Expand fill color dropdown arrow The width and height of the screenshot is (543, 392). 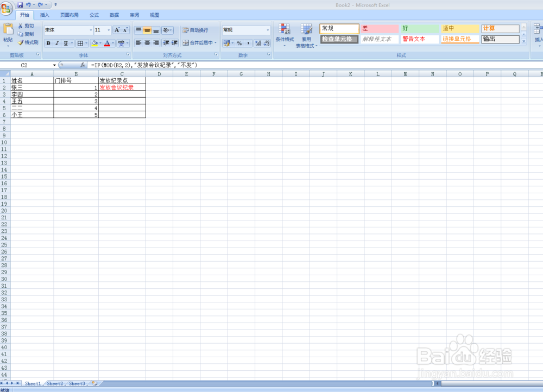pos(100,43)
